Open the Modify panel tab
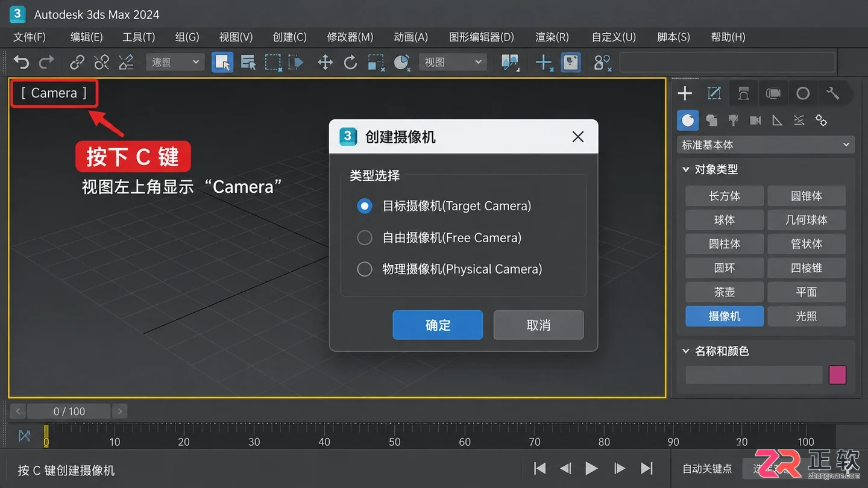 pyautogui.click(x=714, y=93)
